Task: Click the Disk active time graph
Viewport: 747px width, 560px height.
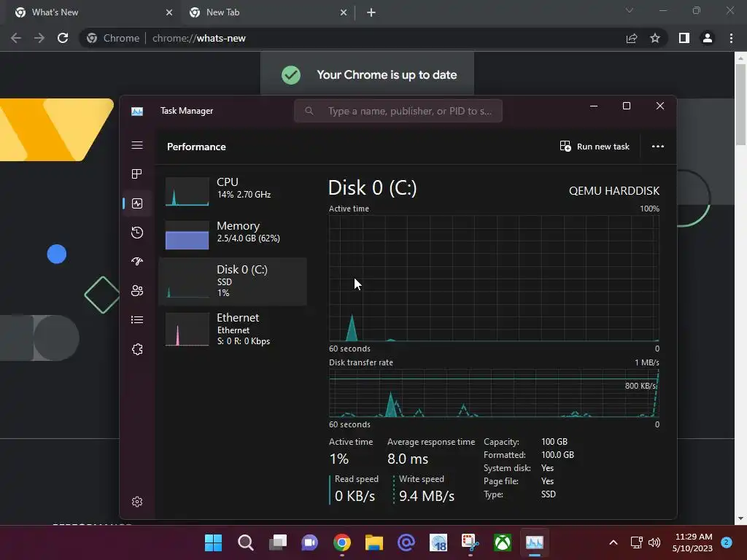Action: pos(494,278)
